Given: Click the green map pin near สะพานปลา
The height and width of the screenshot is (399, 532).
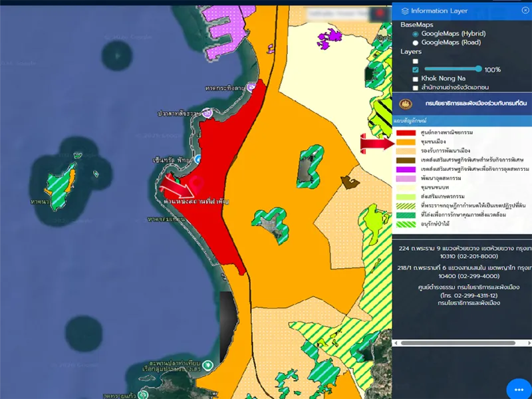Looking at the screenshot, I should tap(207, 364).
